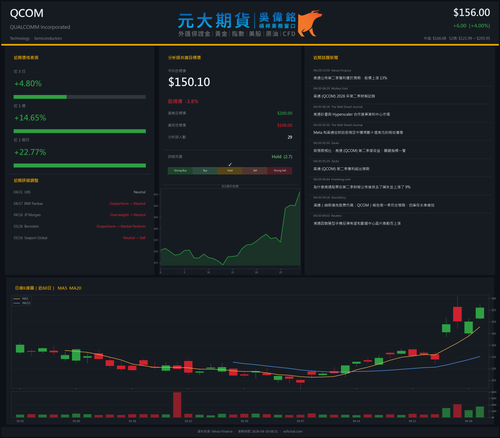
Task: Click the Buy rating segment
Action: (205, 171)
